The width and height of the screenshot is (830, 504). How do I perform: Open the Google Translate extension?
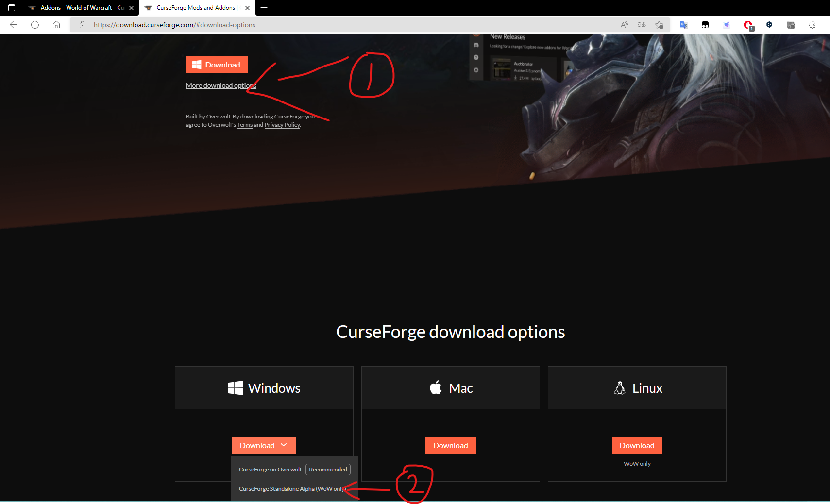click(684, 25)
